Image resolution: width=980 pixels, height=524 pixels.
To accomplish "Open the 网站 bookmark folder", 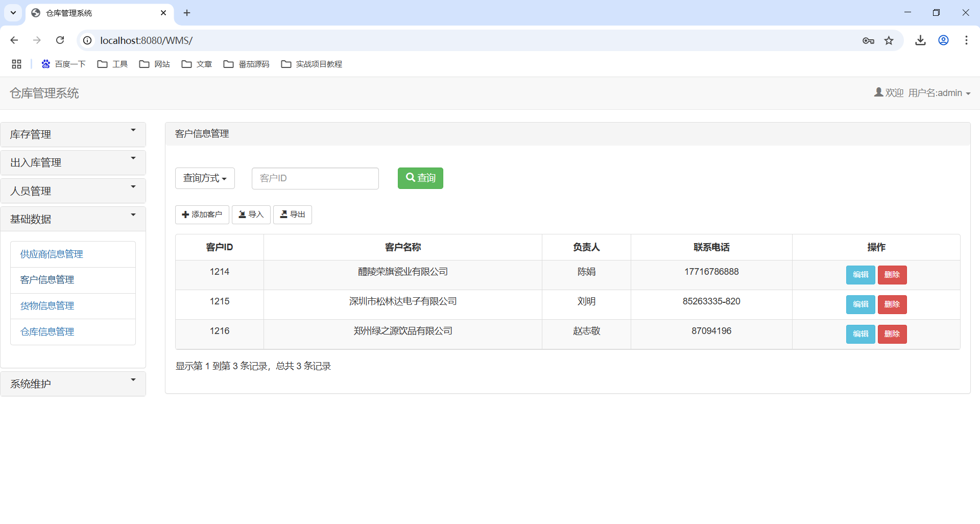I will (x=154, y=64).
